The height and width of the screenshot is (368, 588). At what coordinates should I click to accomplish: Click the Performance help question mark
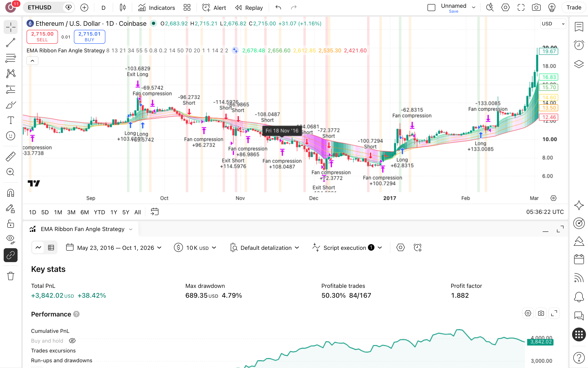[x=76, y=314]
